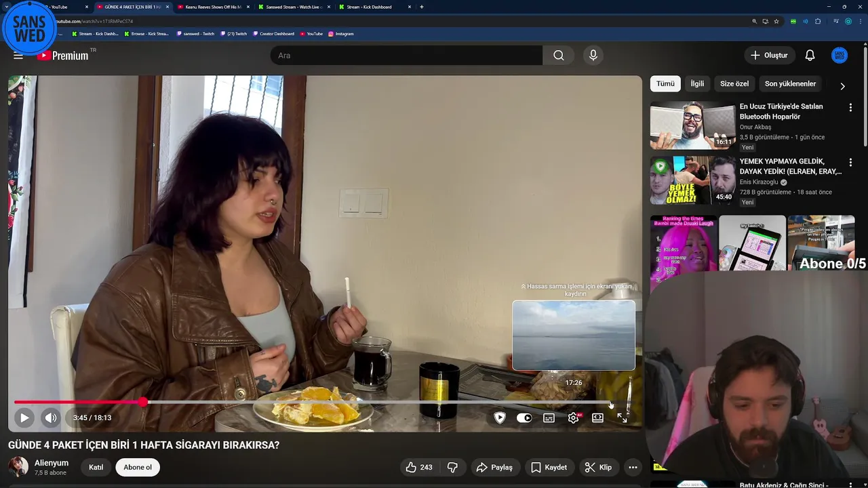
Task: Dislike the video with the thumbs down
Action: tap(452, 467)
